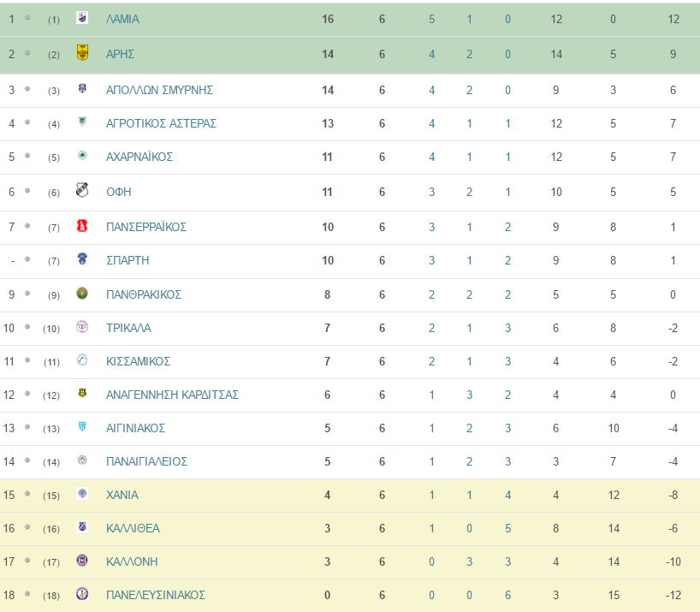Open the ΚΑΛΛΙΘΕΑ team link
The image size is (700, 612).
(x=133, y=528)
